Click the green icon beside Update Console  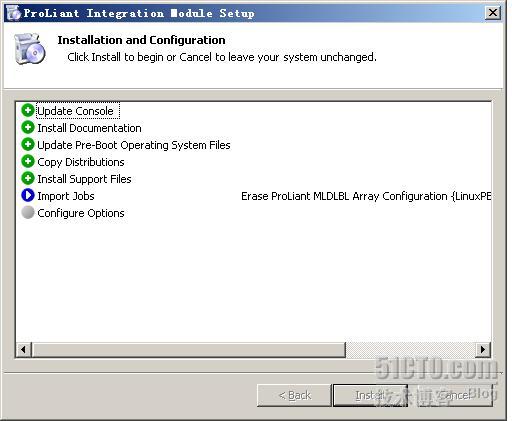click(x=28, y=110)
